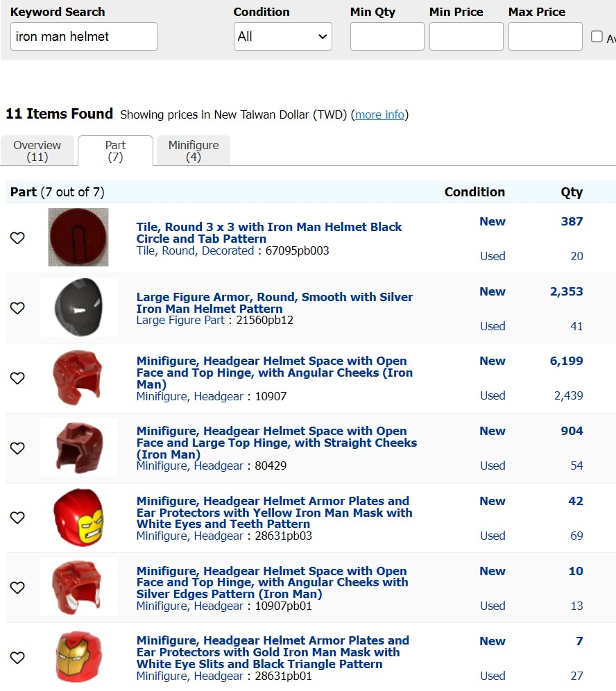
Task: Click item number 67095pb003
Action: click(297, 250)
